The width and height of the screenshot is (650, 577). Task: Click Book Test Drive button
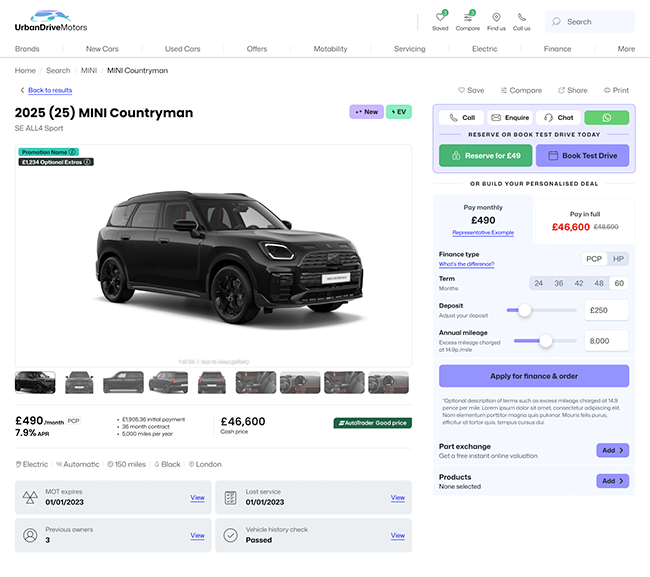point(582,155)
